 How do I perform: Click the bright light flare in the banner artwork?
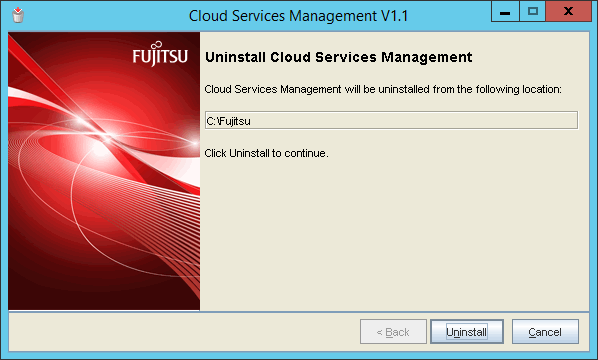click(101, 133)
